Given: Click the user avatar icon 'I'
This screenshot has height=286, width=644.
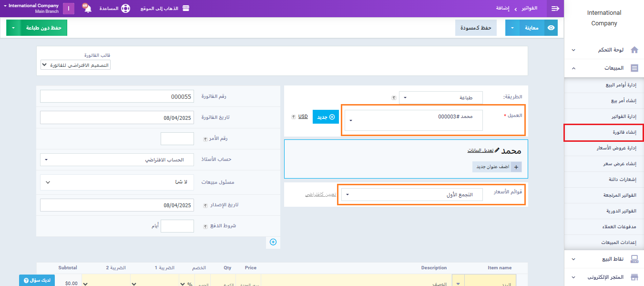Looking at the screenshot, I should 69,9.
